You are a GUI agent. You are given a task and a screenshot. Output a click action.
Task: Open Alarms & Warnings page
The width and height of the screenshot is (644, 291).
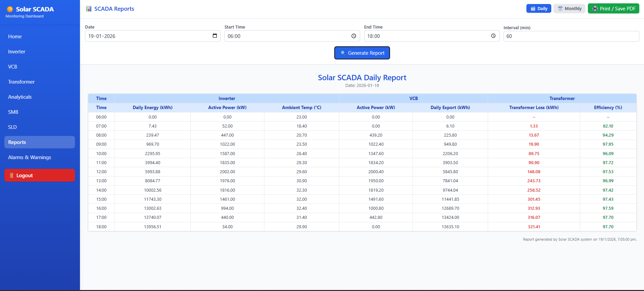click(30, 157)
